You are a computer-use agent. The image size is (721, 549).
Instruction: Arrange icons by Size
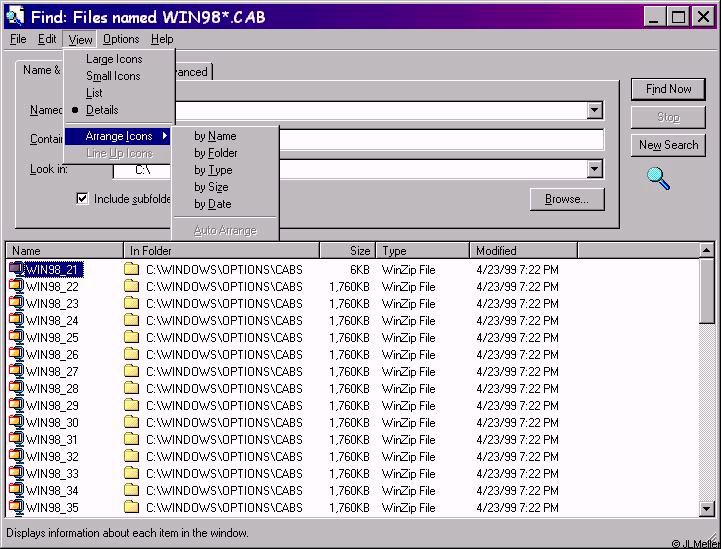(x=211, y=187)
